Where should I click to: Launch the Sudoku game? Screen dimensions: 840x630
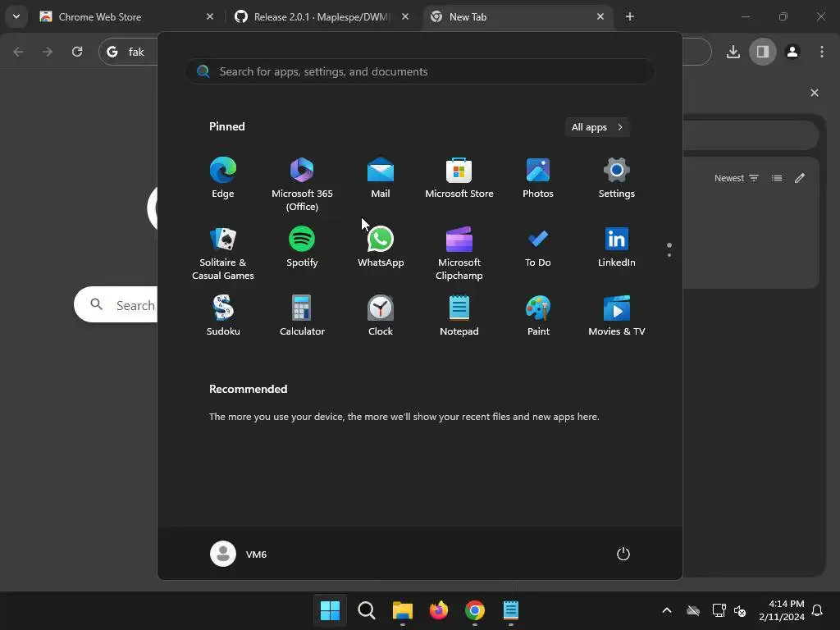tap(223, 316)
